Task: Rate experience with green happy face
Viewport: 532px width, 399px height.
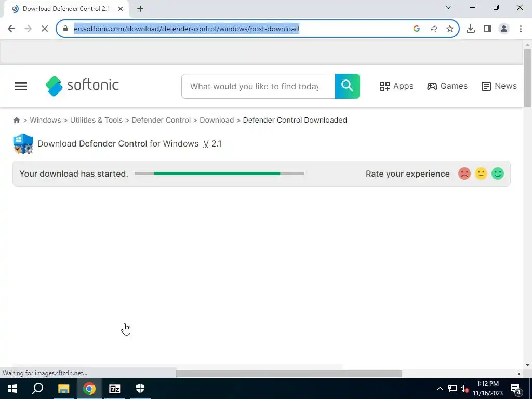Action: pos(498,174)
